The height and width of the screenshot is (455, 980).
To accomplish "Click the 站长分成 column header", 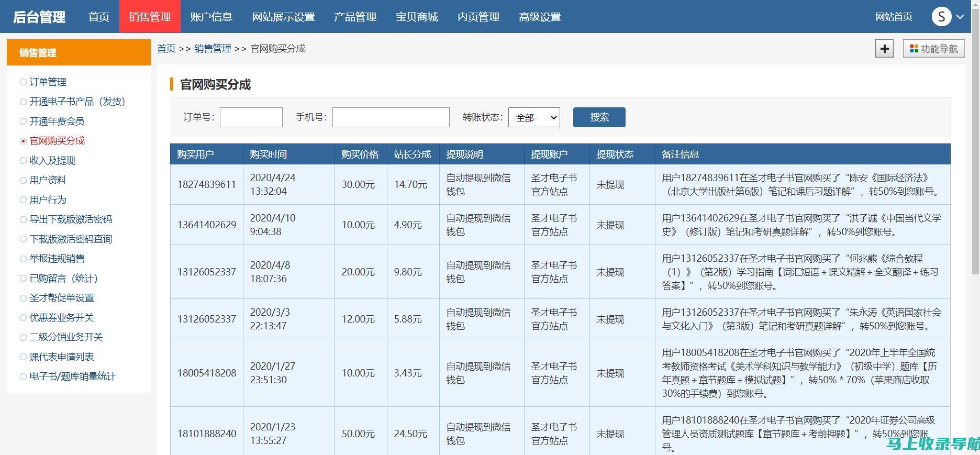I will click(x=413, y=154).
